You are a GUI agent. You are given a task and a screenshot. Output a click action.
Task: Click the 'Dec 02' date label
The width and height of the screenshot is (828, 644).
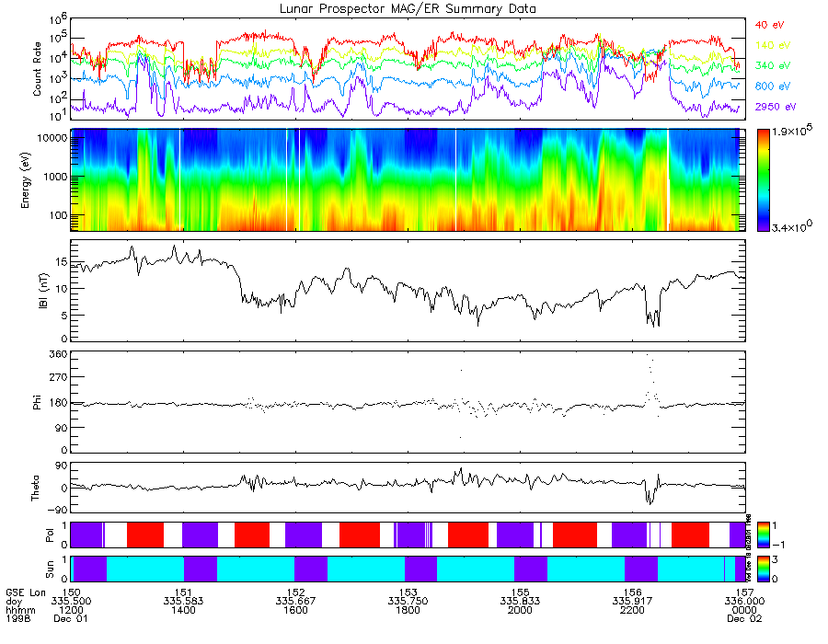(x=744, y=618)
